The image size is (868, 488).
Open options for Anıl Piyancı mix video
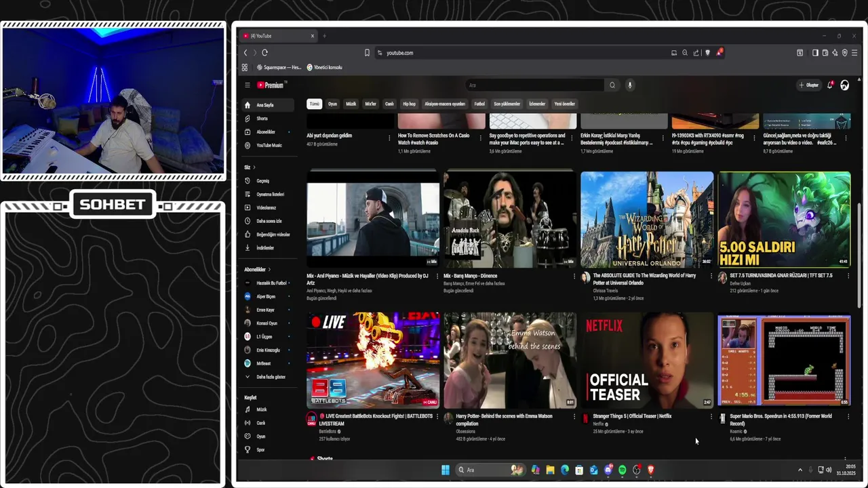pos(437,277)
